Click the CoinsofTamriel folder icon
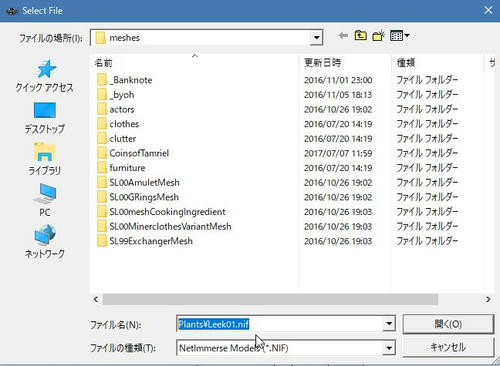The width and height of the screenshot is (500, 366). (102, 153)
